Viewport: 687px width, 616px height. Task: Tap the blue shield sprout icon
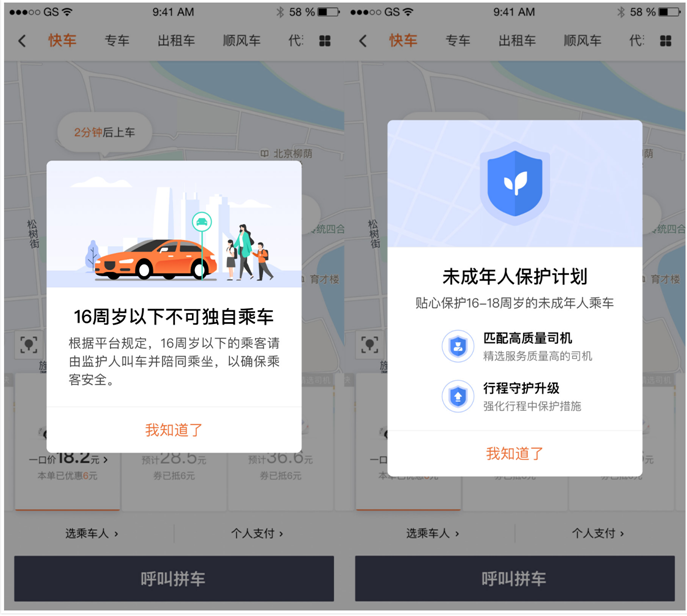click(515, 184)
